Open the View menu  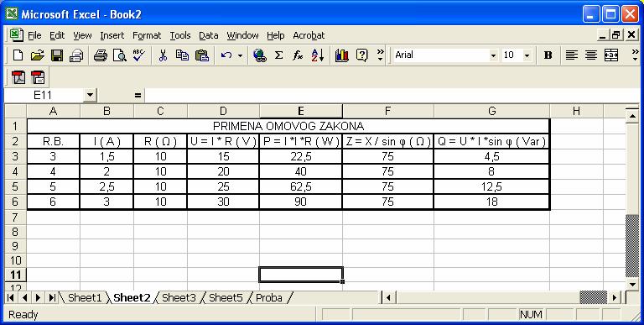82,35
